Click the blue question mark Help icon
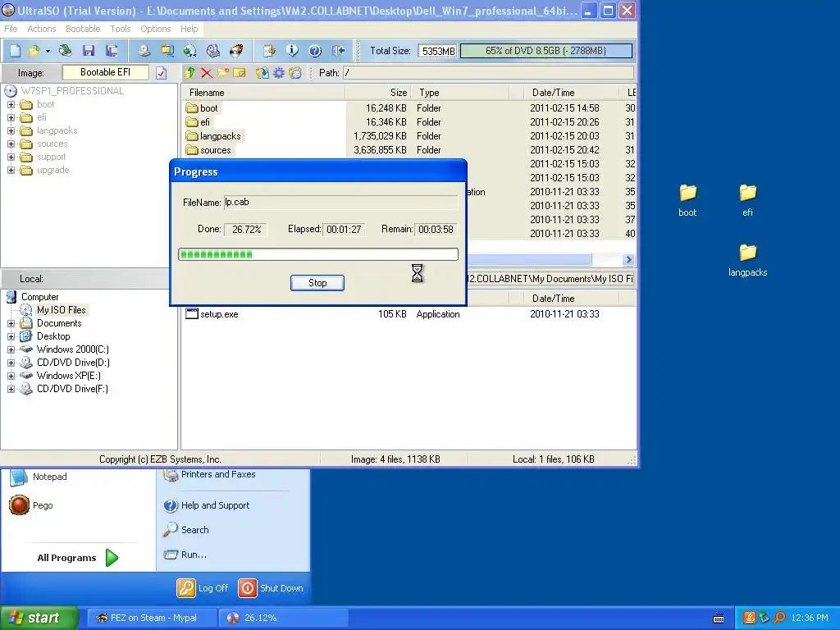Image resolution: width=840 pixels, height=630 pixels. click(315, 51)
